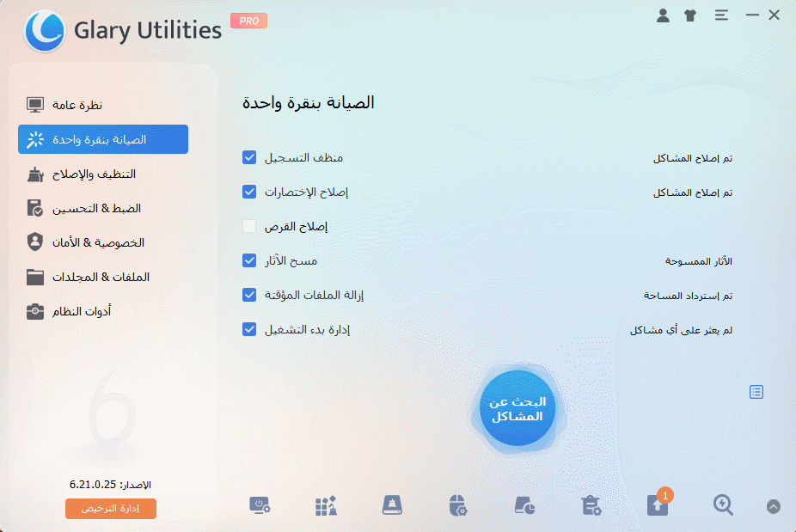This screenshot has width=796, height=532.
Task: Open the التنظيف والإصلاح sidebar tab
Action: tap(103, 174)
